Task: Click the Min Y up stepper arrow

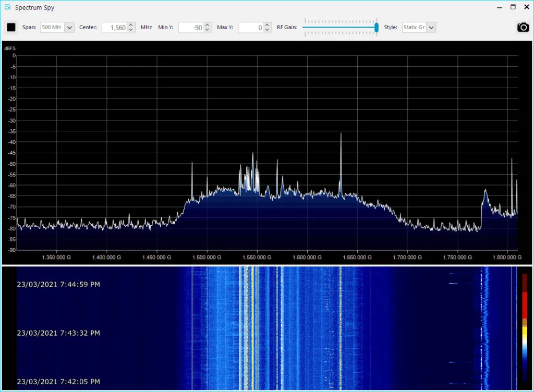Action: click(207, 24)
